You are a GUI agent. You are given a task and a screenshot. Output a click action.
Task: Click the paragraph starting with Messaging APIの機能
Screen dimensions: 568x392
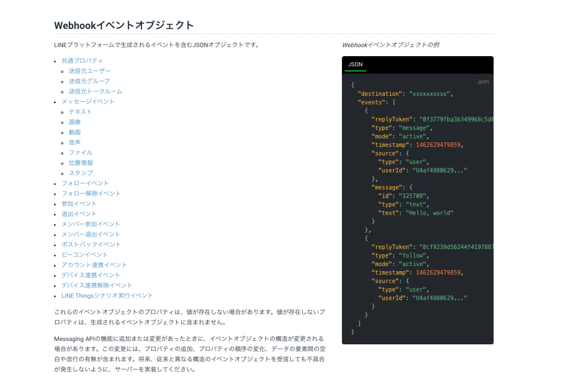(x=190, y=354)
